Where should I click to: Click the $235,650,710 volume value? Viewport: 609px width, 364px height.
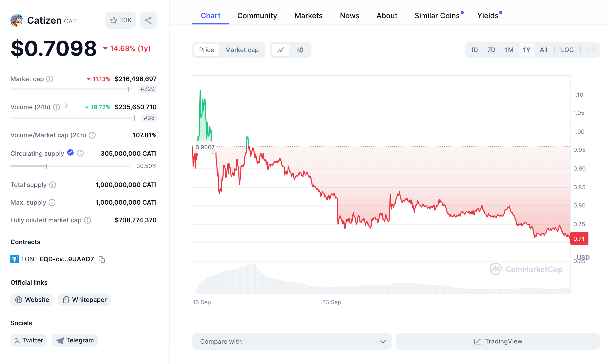point(136,107)
